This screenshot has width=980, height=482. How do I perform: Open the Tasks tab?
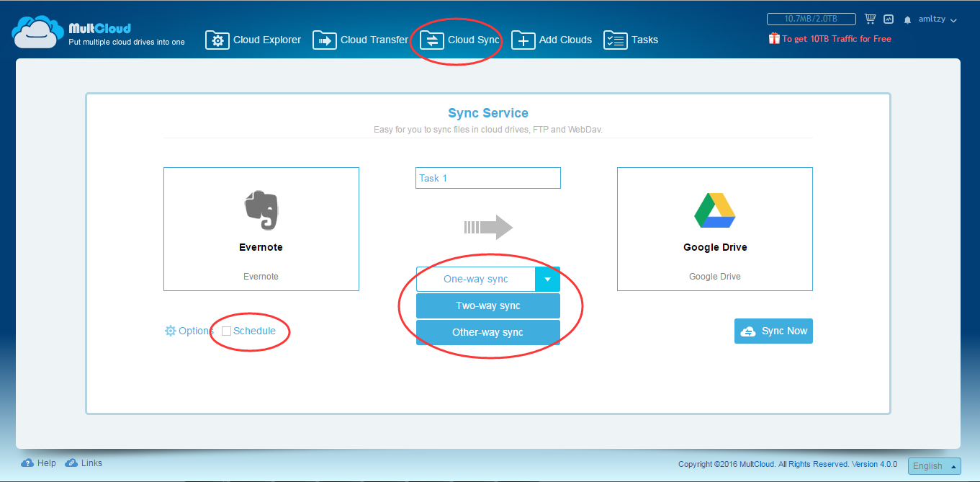coord(631,40)
